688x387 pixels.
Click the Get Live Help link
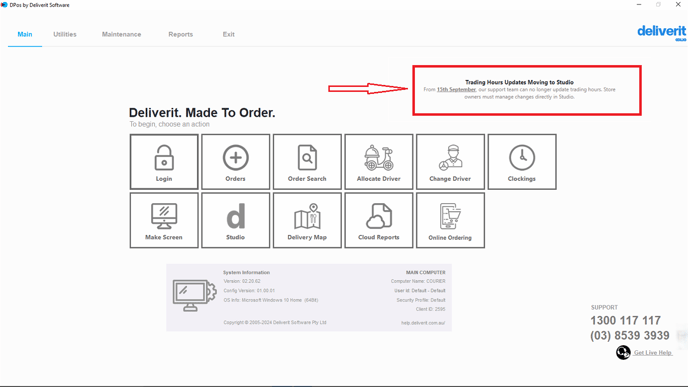click(x=653, y=353)
